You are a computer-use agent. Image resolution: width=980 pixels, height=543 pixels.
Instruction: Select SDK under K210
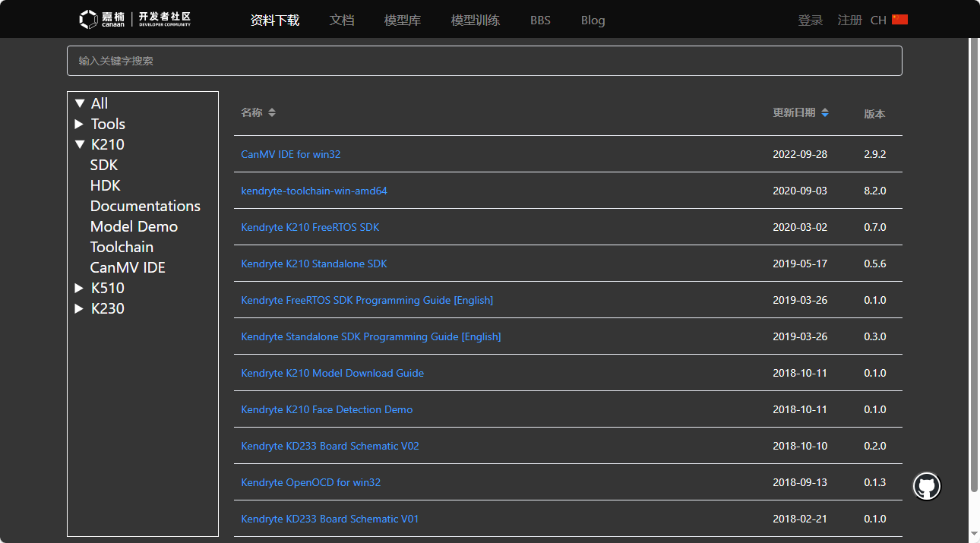(104, 165)
